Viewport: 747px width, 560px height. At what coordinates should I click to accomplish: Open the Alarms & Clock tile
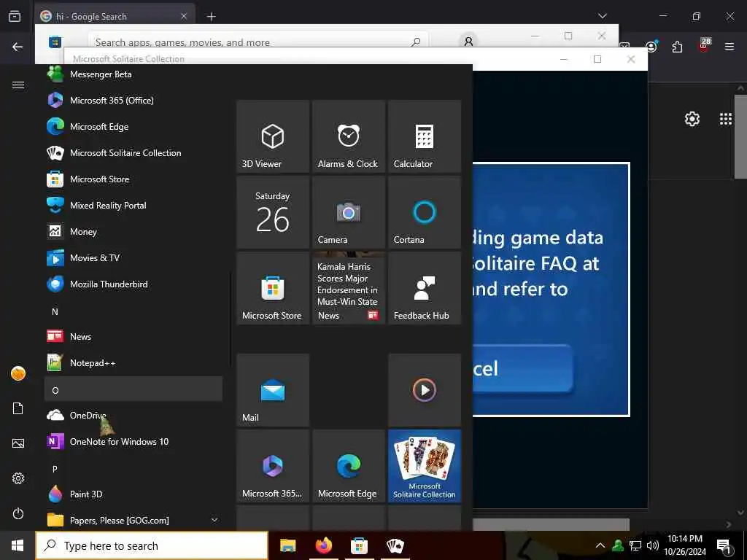(x=349, y=136)
